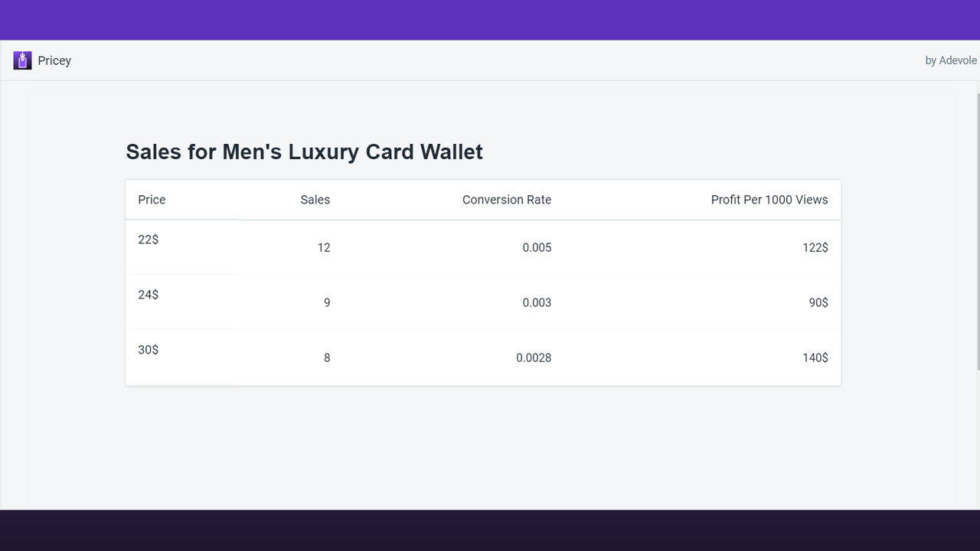
Task: Sort by Profit Per 1000 Views header
Action: tap(769, 200)
